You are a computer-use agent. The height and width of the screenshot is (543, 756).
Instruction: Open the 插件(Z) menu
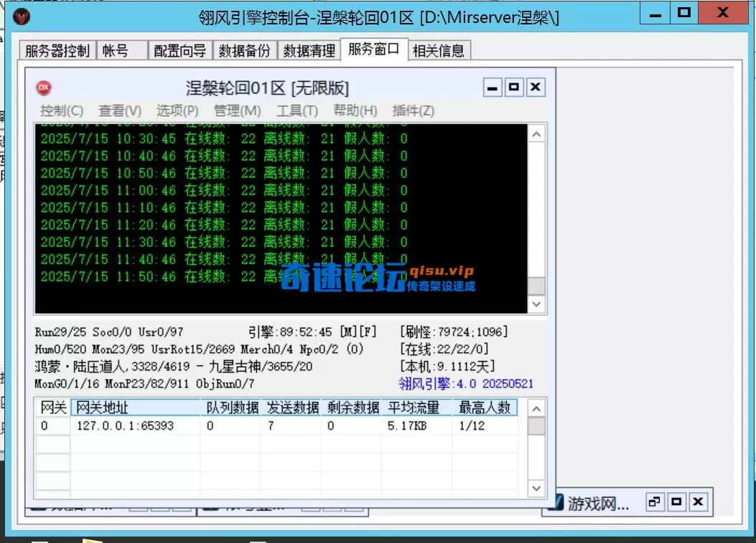click(x=414, y=111)
